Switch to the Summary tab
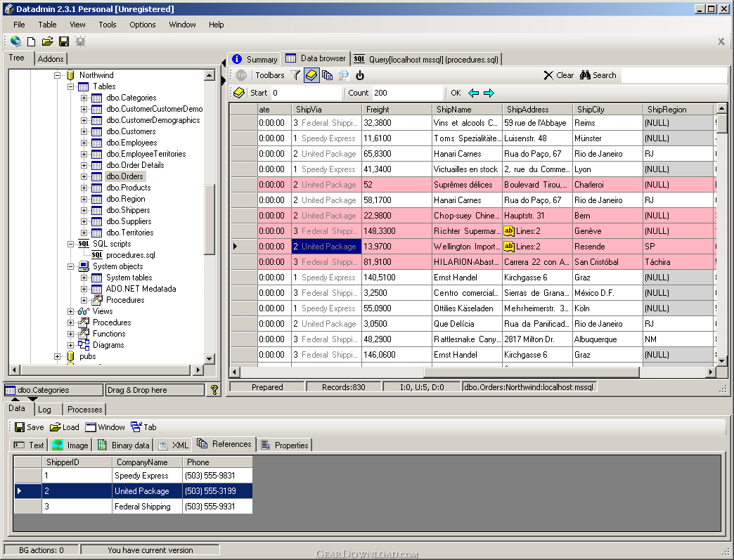 (x=255, y=60)
